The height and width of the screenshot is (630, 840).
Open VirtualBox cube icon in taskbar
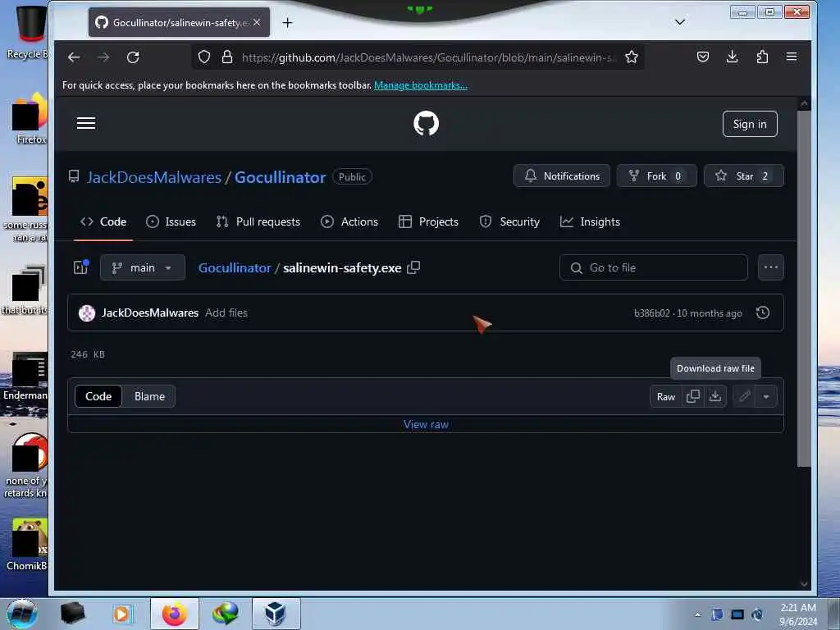tap(276, 614)
